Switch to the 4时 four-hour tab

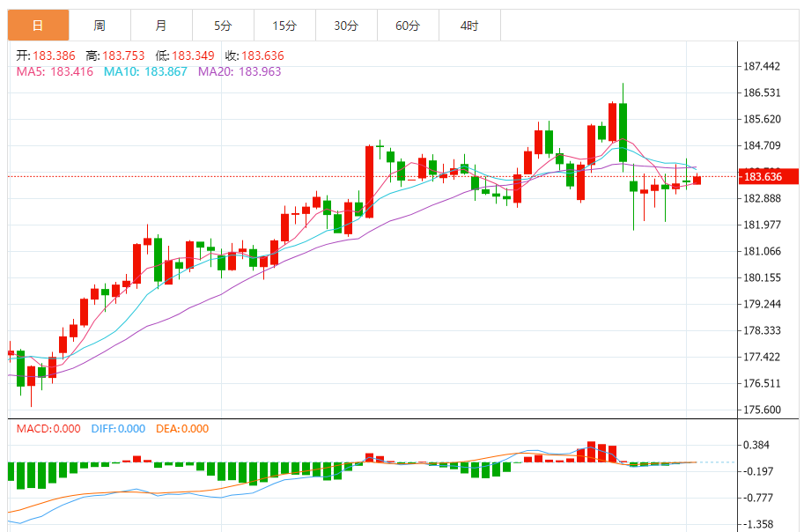click(x=469, y=26)
